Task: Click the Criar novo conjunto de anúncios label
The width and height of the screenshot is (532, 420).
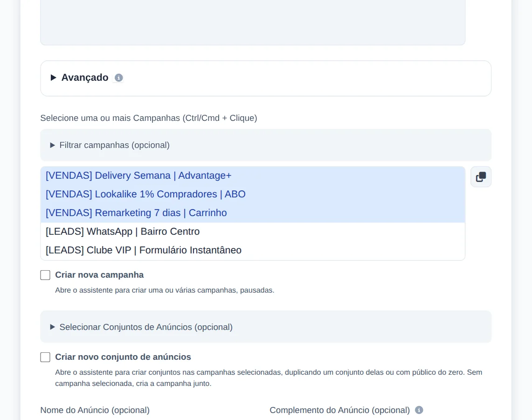Action: pyautogui.click(x=123, y=357)
